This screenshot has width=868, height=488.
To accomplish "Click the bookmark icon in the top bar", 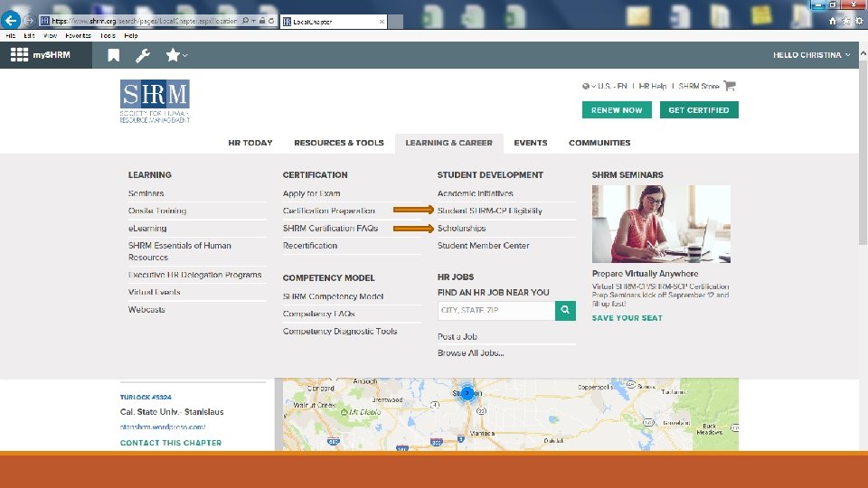I will (x=114, y=55).
